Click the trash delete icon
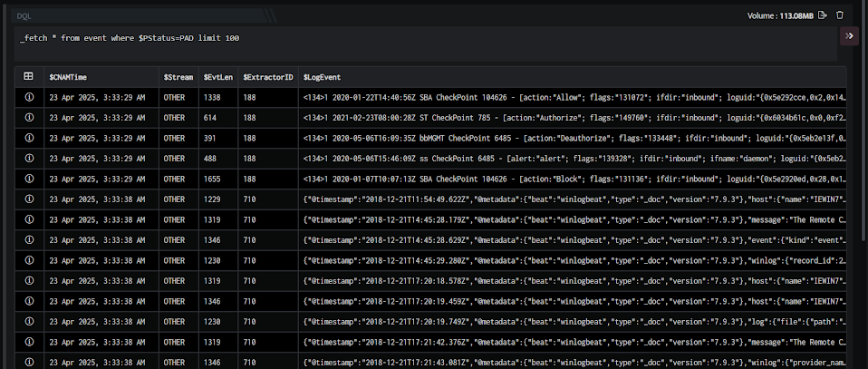Image resolution: width=868 pixels, height=369 pixels. [x=840, y=15]
